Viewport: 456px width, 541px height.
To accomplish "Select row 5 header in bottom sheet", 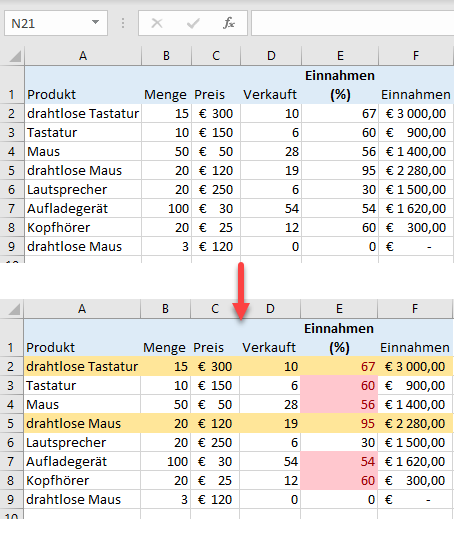I will click(11, 423).
